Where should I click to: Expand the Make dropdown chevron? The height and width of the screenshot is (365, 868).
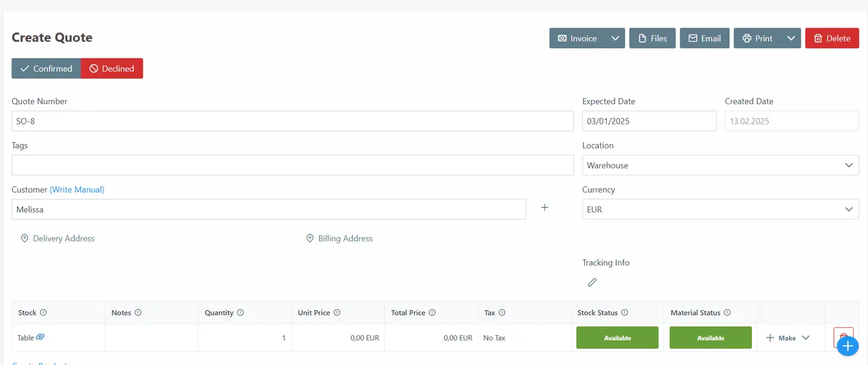point(806,338)
